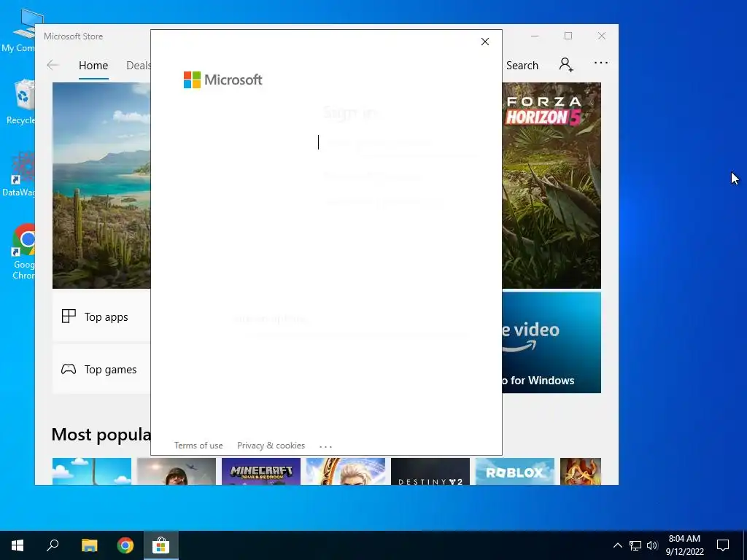Select the Home tab in Microsoft Store
747x560 pixels.
coord(93,65)
